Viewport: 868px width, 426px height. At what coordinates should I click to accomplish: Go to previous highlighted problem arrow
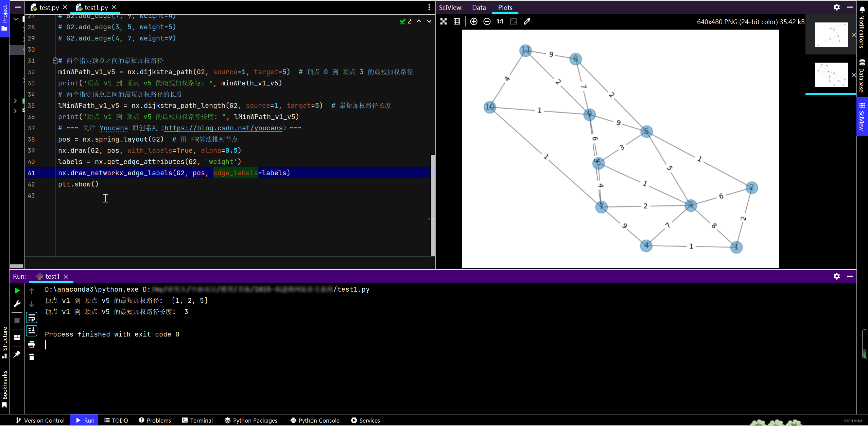pos(419,21)
